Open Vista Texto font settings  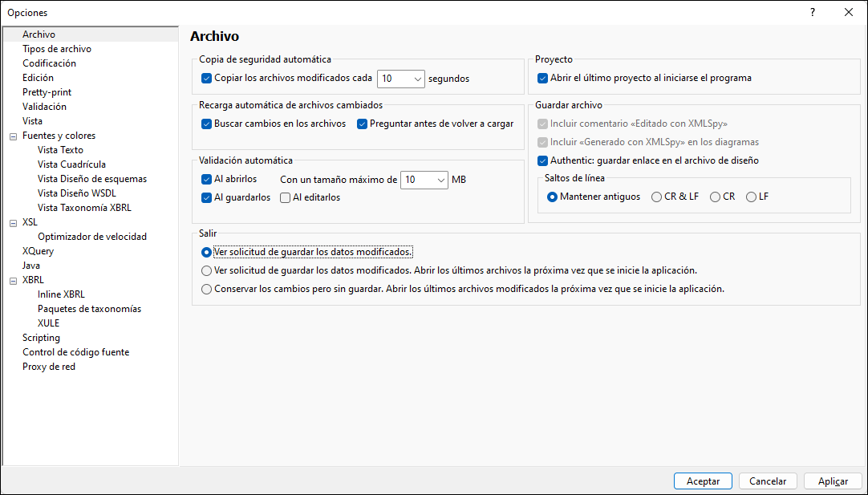coord(60,149)
